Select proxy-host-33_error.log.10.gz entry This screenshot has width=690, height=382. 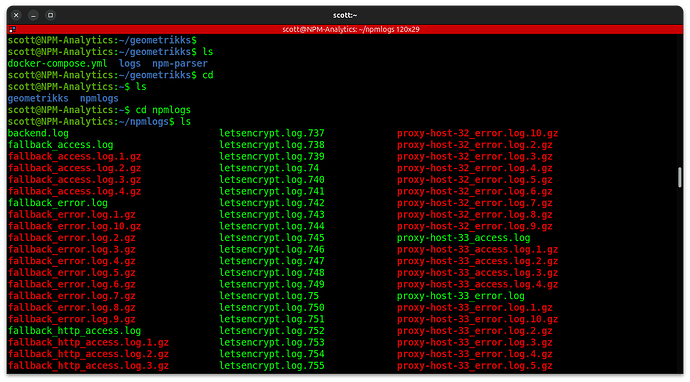(477, 319)
